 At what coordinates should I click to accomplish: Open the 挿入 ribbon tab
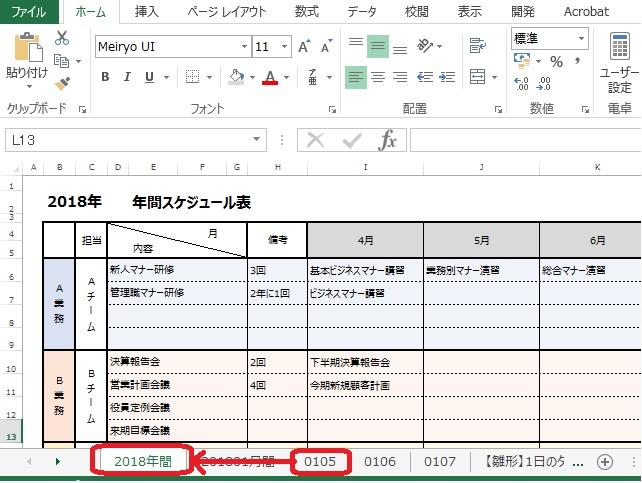146,12
